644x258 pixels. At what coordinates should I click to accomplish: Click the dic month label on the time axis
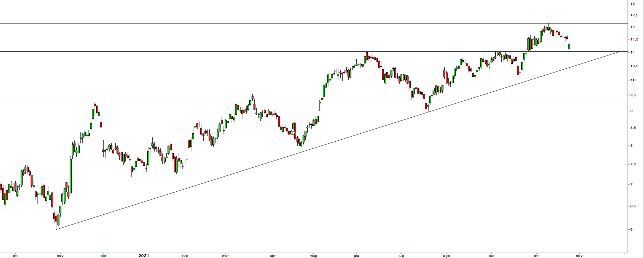(x=103, y=256)
